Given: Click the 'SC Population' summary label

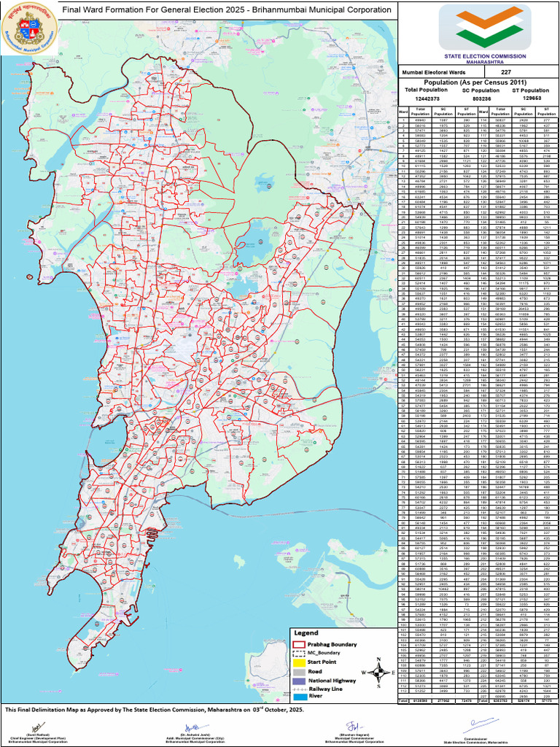Looking at the screenshot, I should [481, 90].
